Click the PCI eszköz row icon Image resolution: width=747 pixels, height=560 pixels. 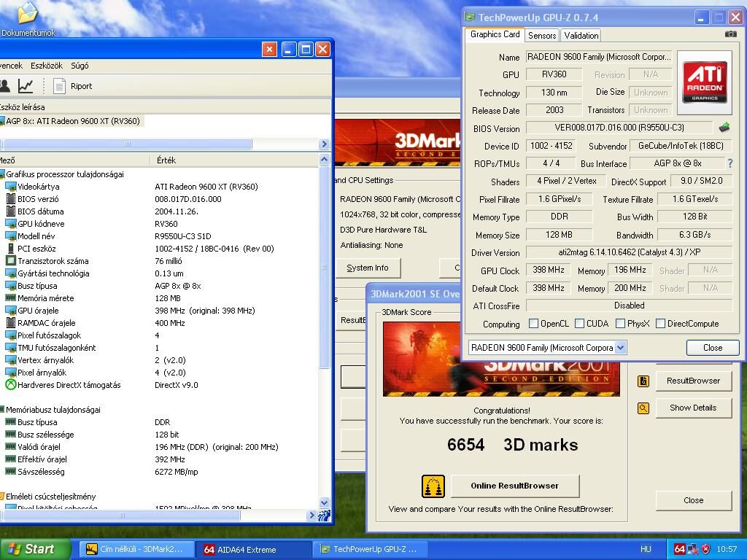click(x=10, y=249)
